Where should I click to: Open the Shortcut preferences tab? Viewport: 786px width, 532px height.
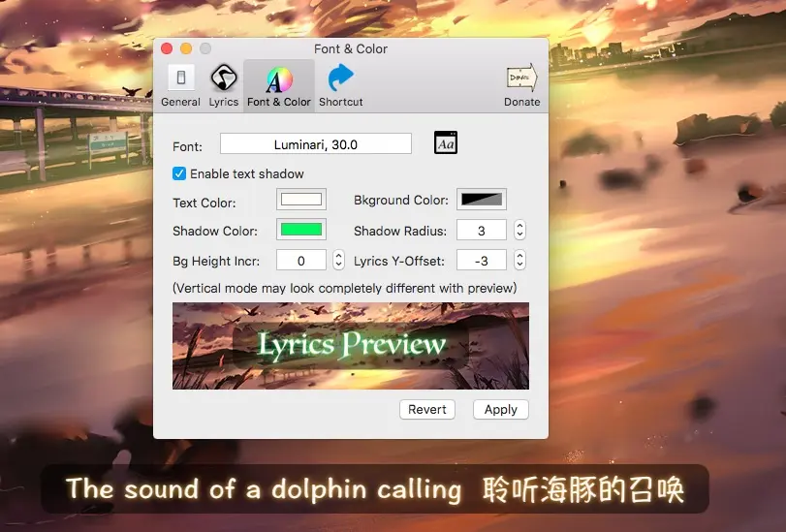pos(341,85)
